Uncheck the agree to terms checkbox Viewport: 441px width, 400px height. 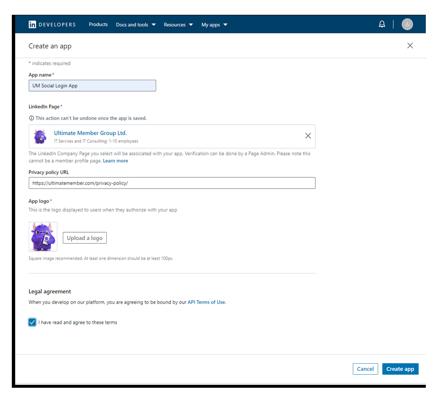32,322
